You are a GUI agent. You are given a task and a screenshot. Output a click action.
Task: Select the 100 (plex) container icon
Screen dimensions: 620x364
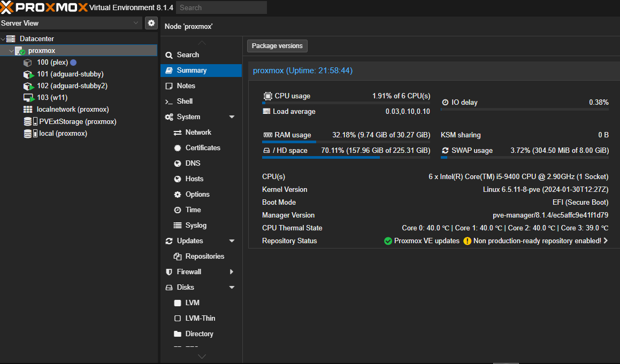click(27, 63)
